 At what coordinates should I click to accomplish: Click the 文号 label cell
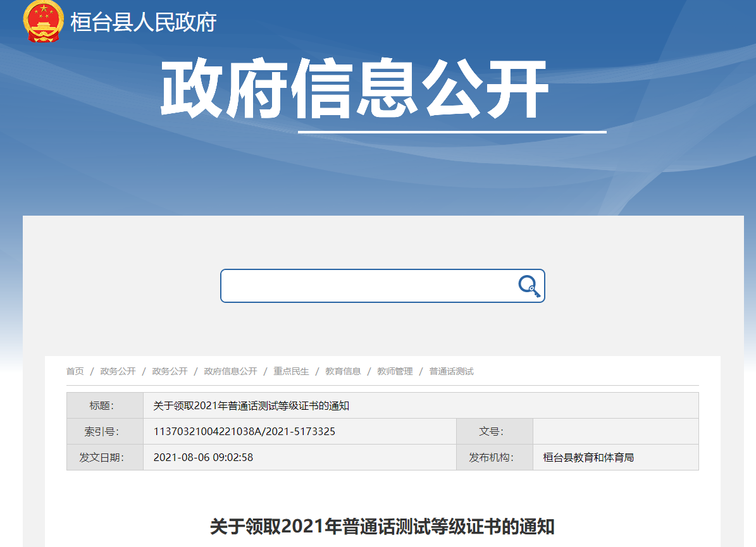point(494,431)
